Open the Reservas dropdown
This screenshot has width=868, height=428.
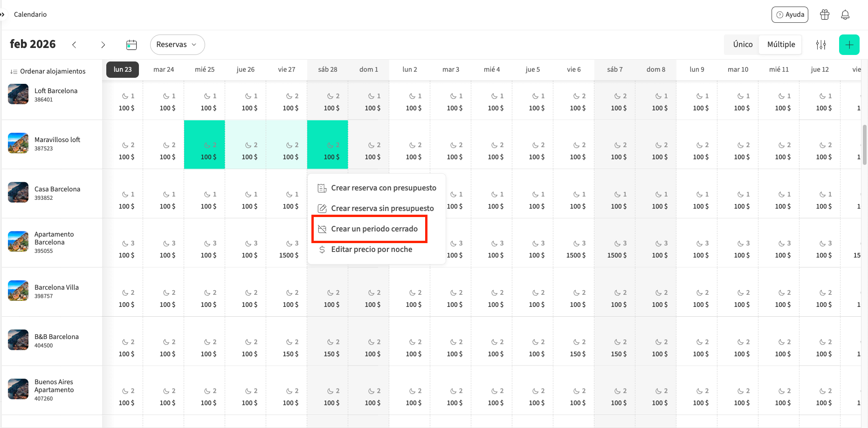pyautogui.click(x=177, y=45)
